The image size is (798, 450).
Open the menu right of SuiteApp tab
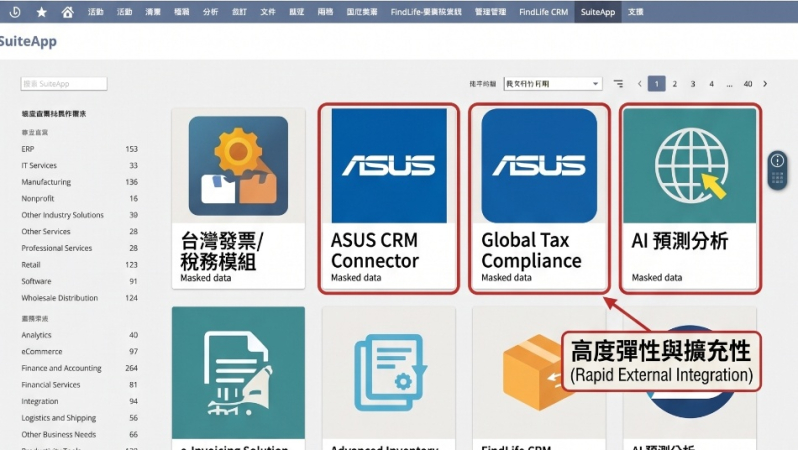635,12
